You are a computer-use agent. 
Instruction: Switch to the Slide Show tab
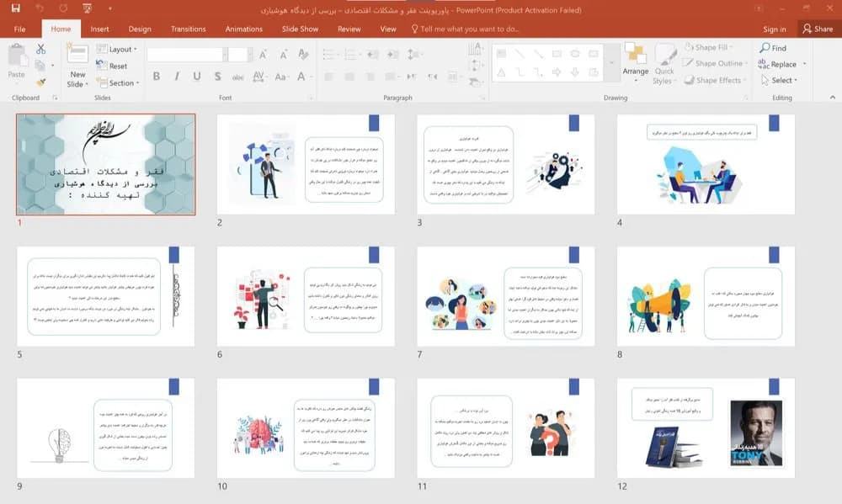pos(301,29)
